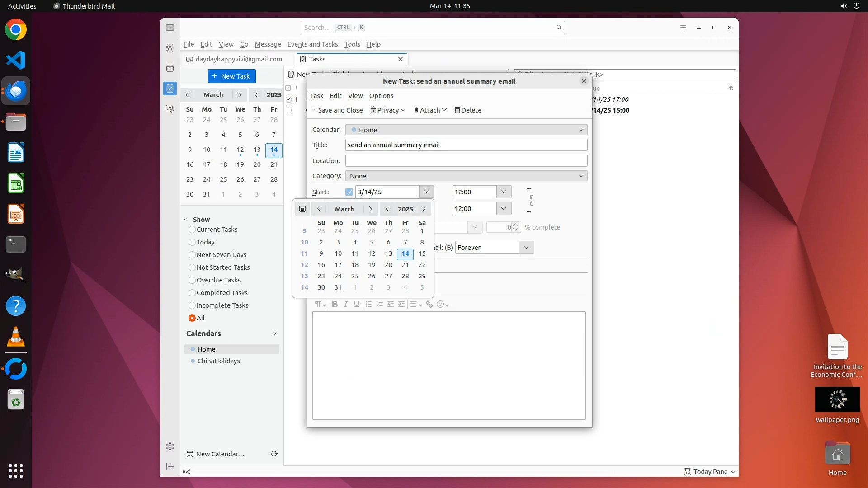Select the Overdue Tasks radio button
This screenshot has width=868, height=488.
point(192,280)
